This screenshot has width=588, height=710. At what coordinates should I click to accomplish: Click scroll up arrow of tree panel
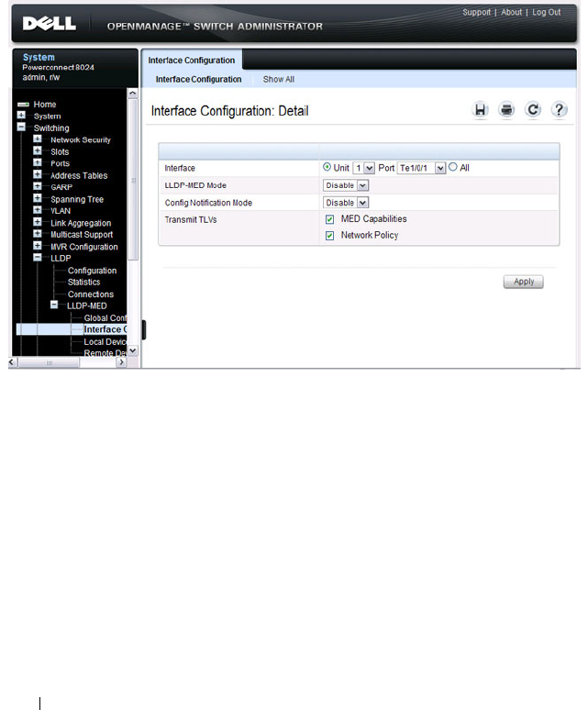pos(133,94)
